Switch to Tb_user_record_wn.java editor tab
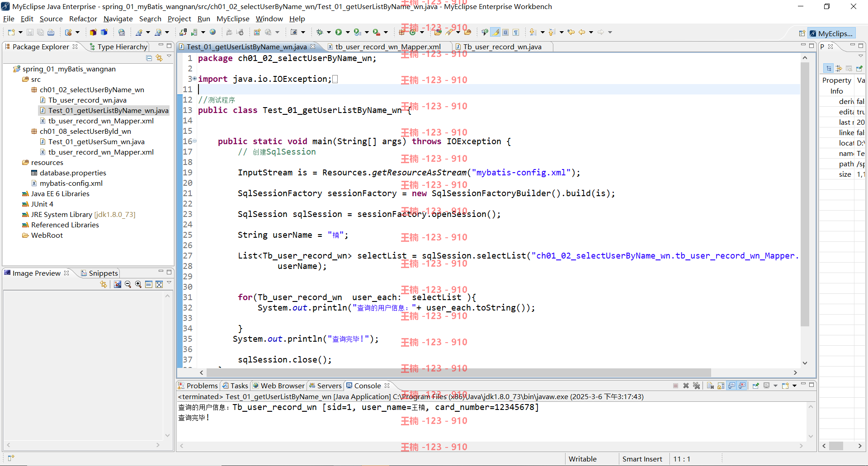 point(502,47)
